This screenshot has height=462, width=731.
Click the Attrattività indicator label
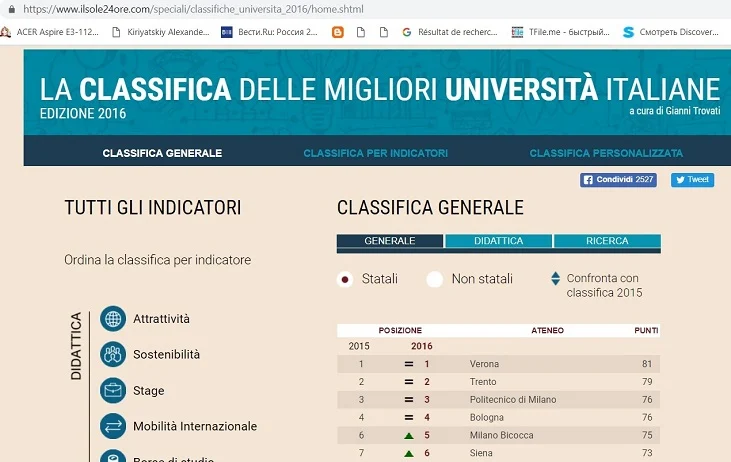click(x=161, y=319)
